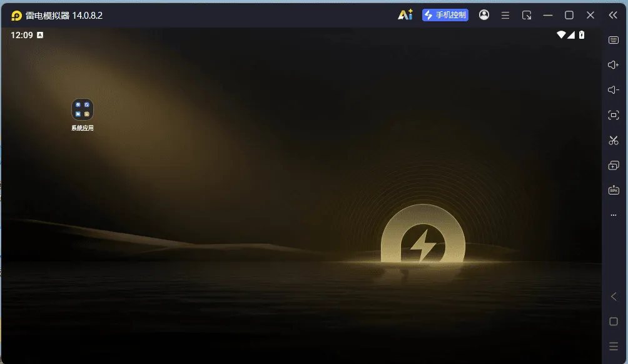Show more sidebar tools (three dots)
The width and height of the screenshot is (628, 364).
click(x=614, y=215)
